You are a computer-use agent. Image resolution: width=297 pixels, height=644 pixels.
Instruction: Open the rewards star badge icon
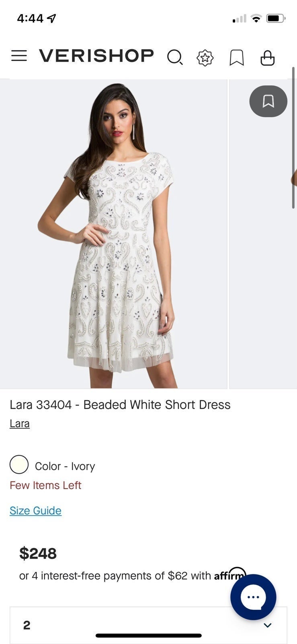coord(205,58)
